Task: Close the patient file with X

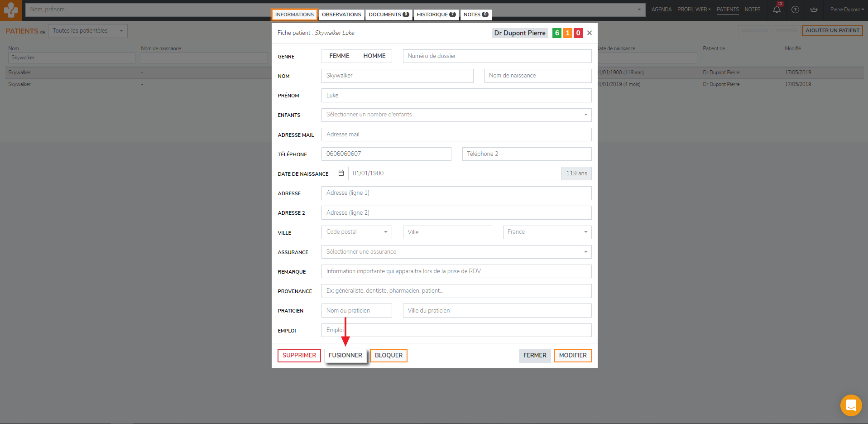Action: [x=589, y=33]
